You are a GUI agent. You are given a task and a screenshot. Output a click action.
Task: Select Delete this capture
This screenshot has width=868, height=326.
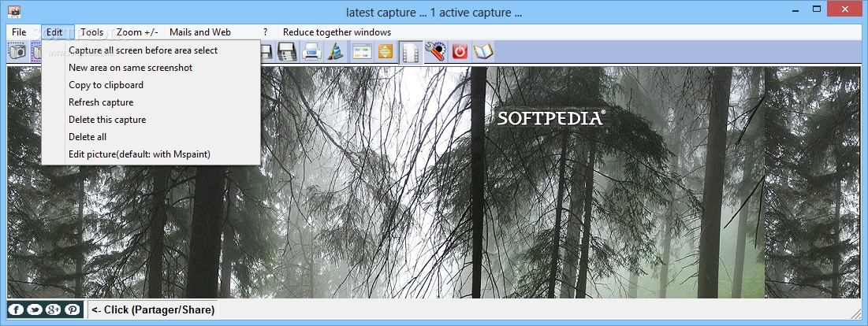pos(151,120)
